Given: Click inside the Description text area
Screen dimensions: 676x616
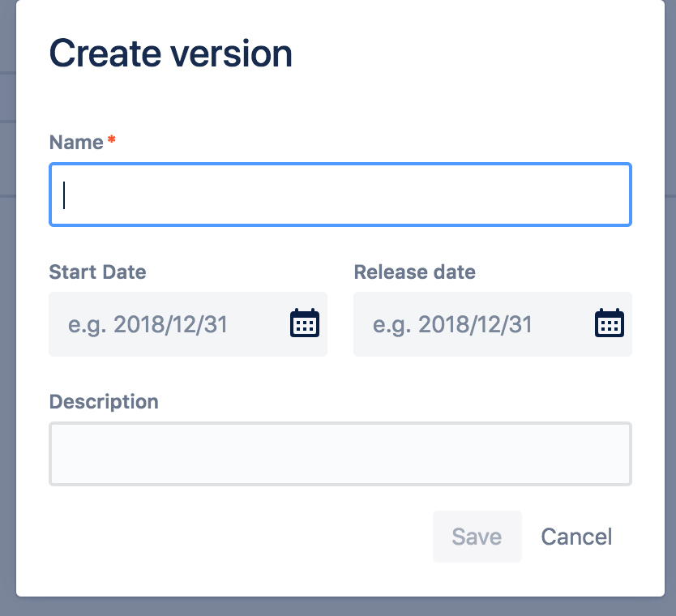Looking at the screenshot, I should pyautogui.click(x=340, y=452).
